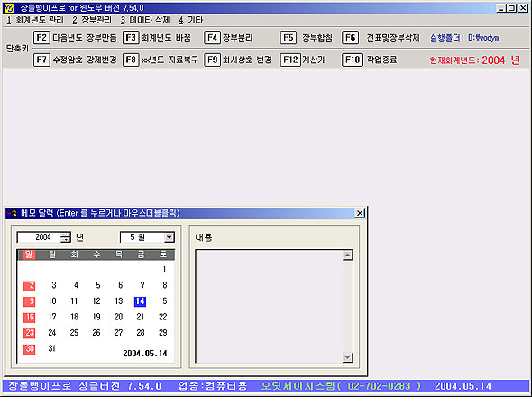532x397 pixels.
Task: Select Sunday 16 in the calendar
Action: pos(29,318)
